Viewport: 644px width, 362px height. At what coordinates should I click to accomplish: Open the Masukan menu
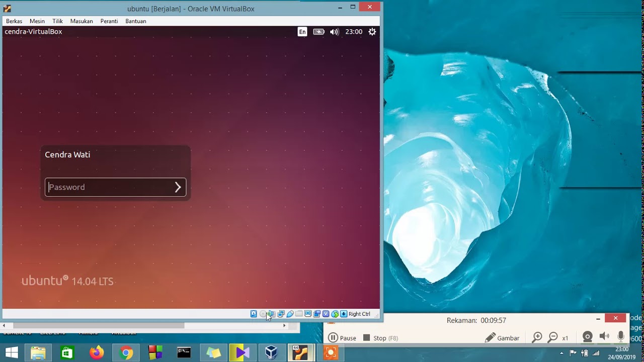(82, 21)
